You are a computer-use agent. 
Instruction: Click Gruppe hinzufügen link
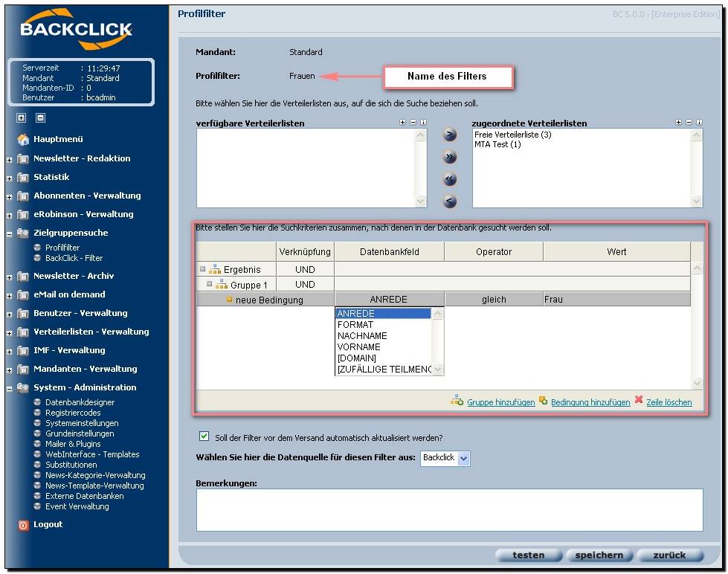click(x=501, y=403)
